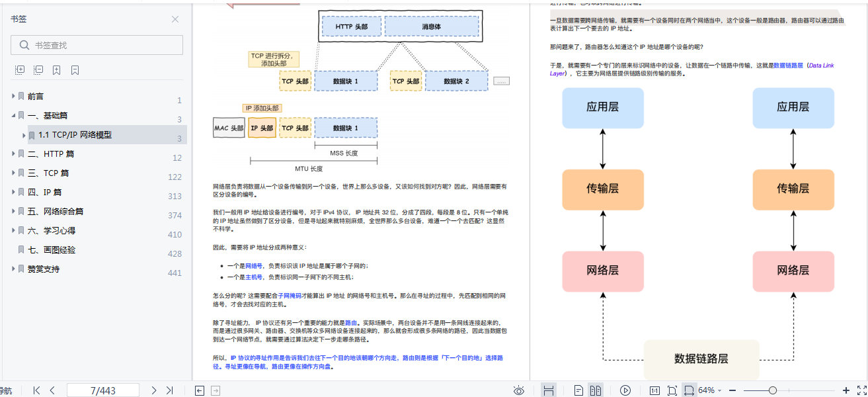The width and height of the screenshot is (868, 397).
Task: Fit page to width icon
Action: point(689,390)
